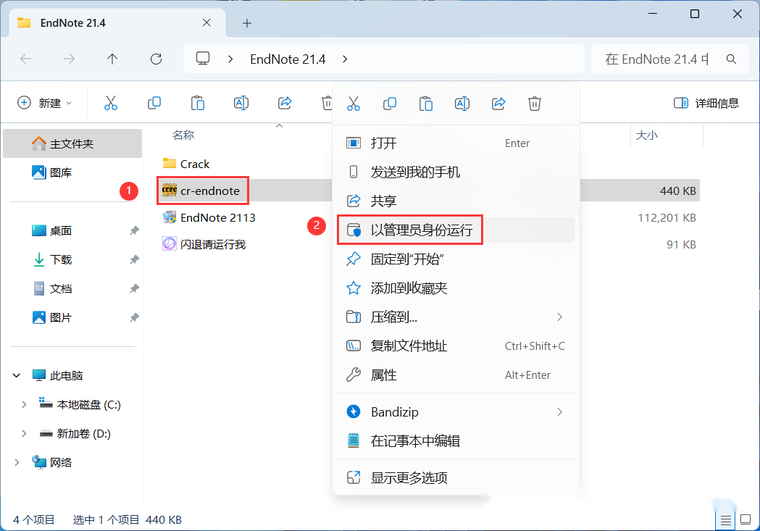Toggle the 详细信息 details pane

(x=706, y=103)
